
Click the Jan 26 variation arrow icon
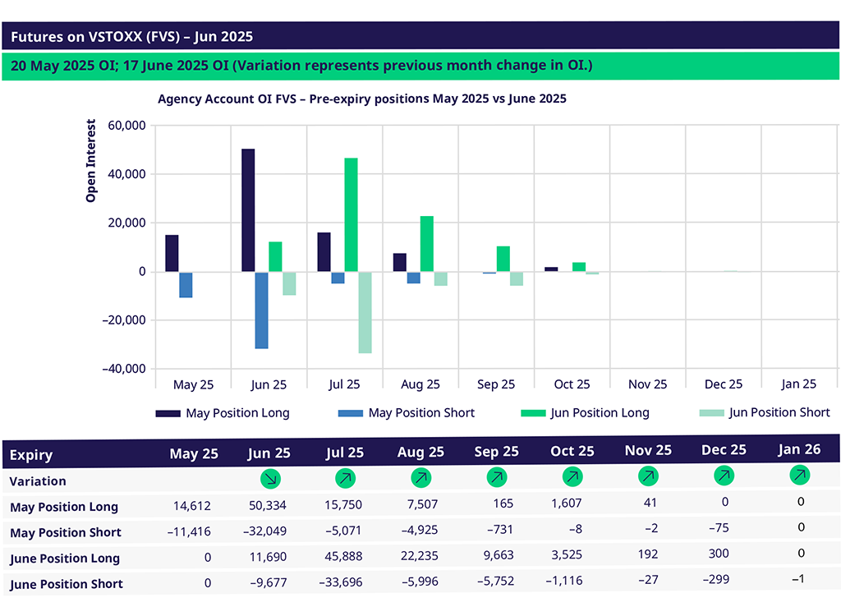(799, 474)
